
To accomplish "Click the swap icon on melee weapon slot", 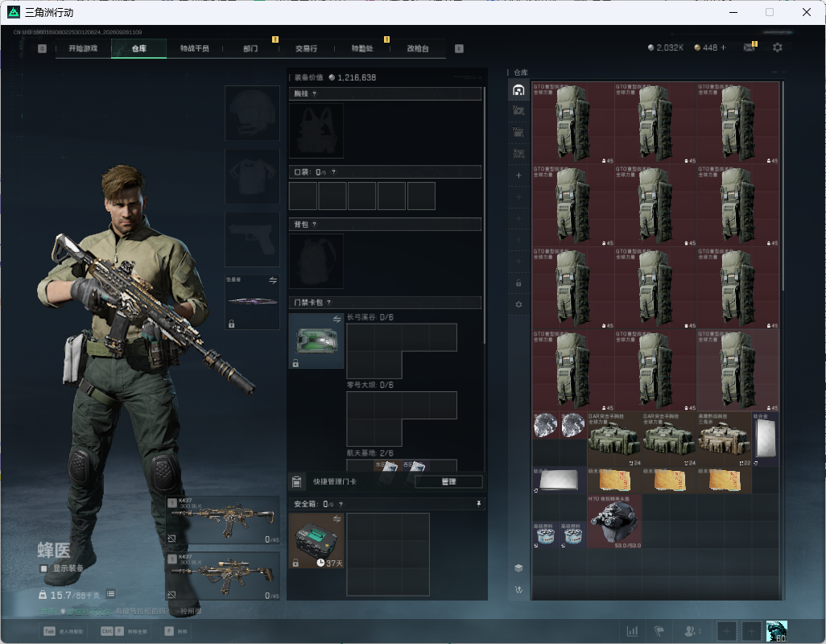I will coord(273,280).
